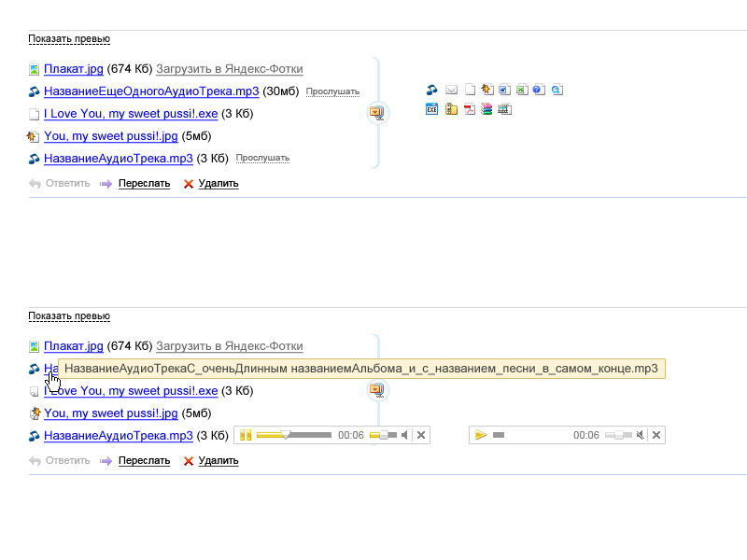Close the playing audio player

click(x=421, y=435)
